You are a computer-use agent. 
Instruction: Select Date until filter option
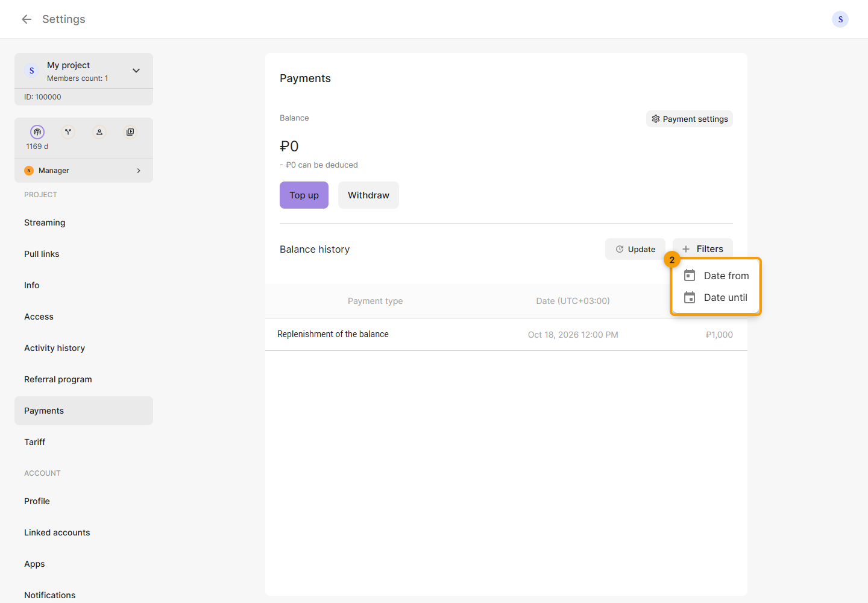click(716, 297)
